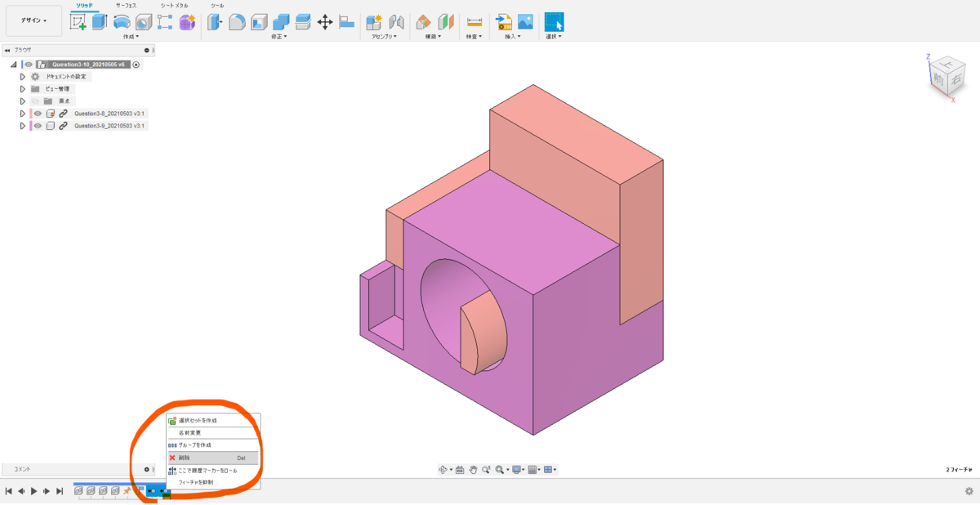The width and height of the screenshot is (980, 505).
Task: Expand Question3-8_20210503 component node
Action: pyautogui.click(x=23, y=114)
